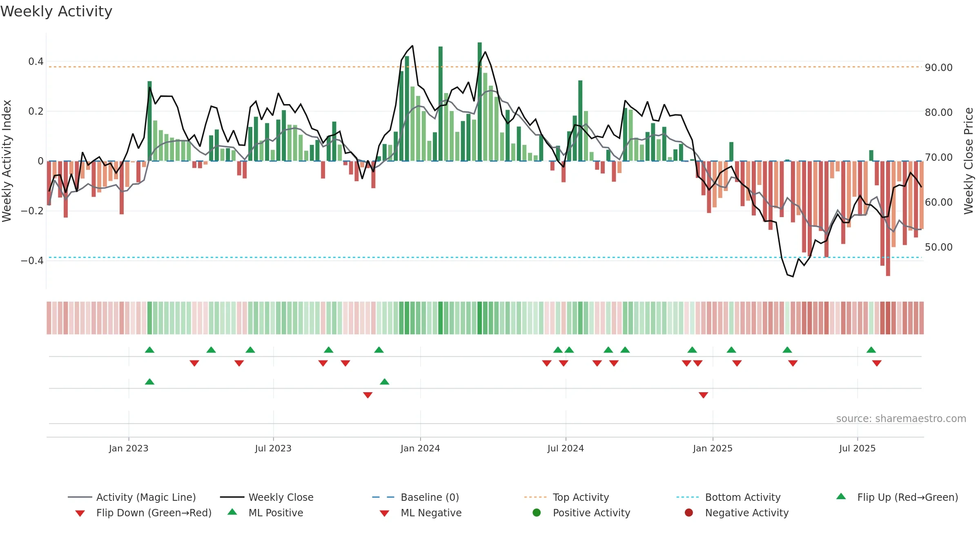This screenshot has width=980, height=551.
Task: Click the 70.00 price axis tick
Action: pos(939,157)
